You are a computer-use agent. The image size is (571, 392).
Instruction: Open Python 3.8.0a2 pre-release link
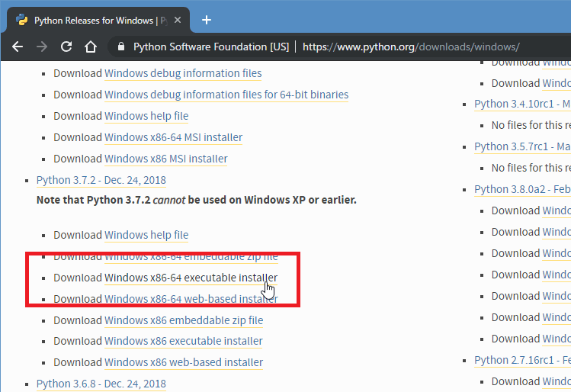point(521,189)
